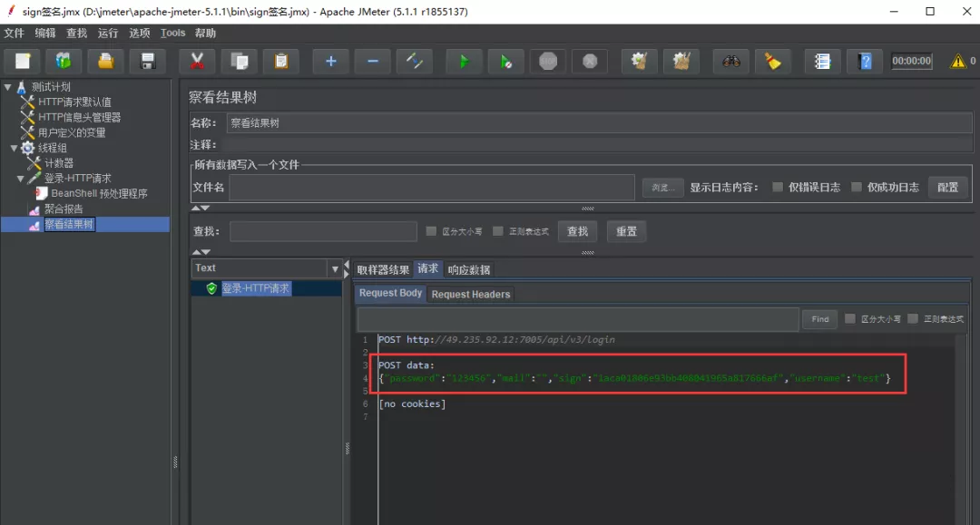Image resolution: width=980 pixels, height=525 pixels.
Task: Open the Tools menu
Action: click(172, 33)
